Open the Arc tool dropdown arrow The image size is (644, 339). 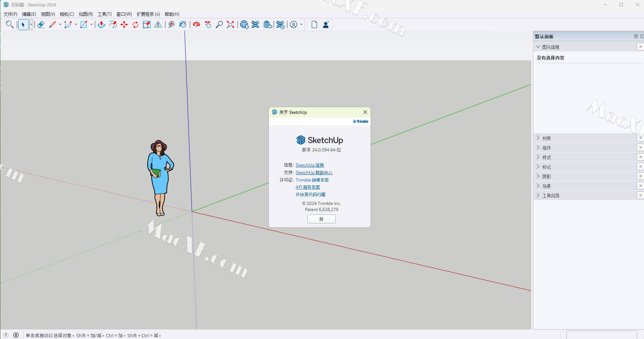click(76, 24)
